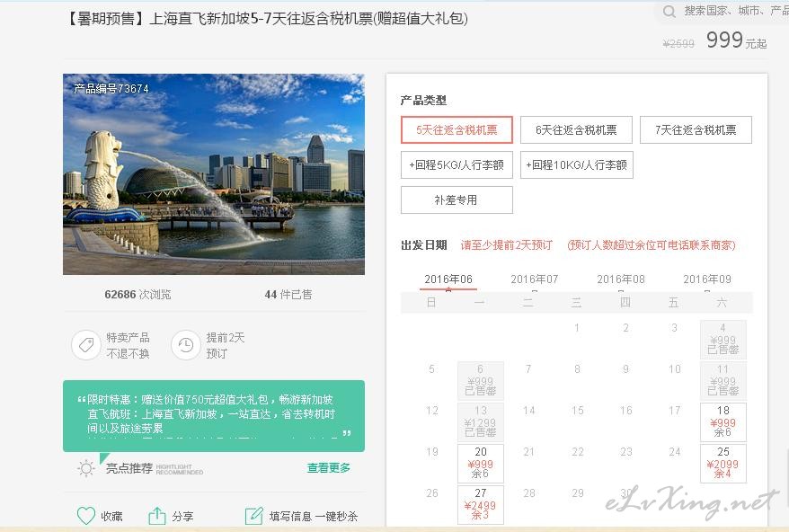Choose +回程5KG/人行李额 option

tap(457, 165)
